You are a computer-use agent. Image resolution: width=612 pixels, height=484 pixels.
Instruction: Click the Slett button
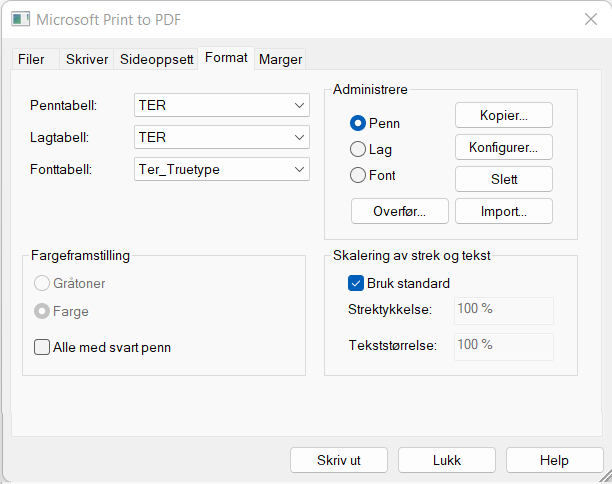(x=503, y=179)
